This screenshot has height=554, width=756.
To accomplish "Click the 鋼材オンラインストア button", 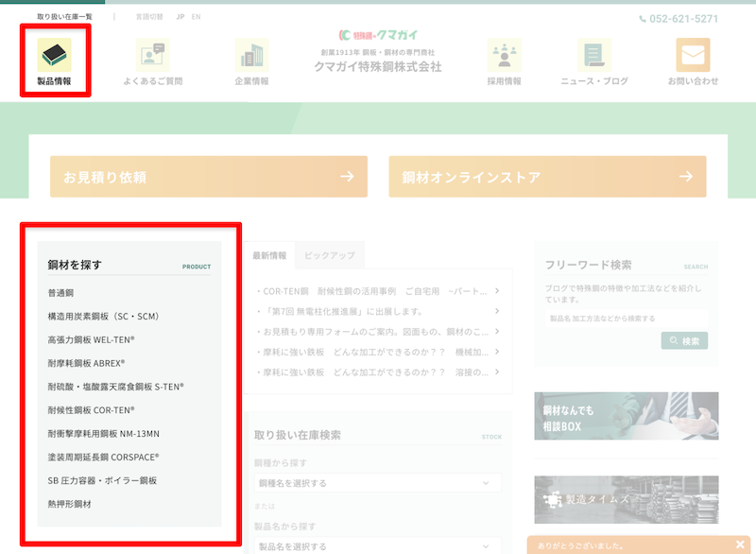I will [548, 177].
